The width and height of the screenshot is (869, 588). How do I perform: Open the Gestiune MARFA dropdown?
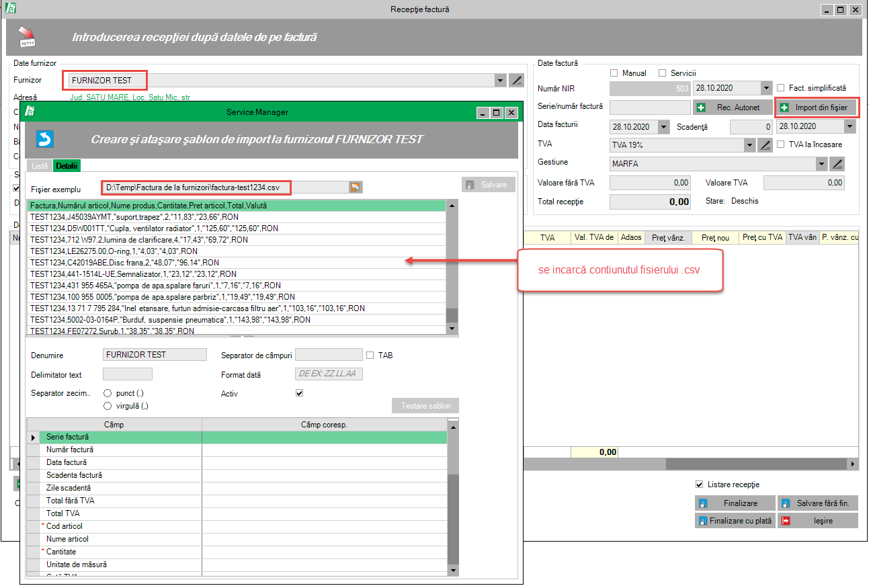click(x=821, y=164)
